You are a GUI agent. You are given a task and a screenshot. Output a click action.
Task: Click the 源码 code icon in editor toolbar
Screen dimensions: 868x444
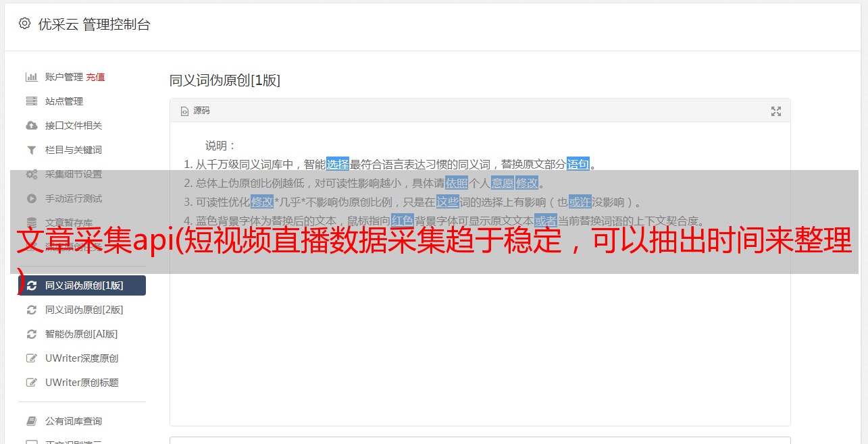coord(184,111)
